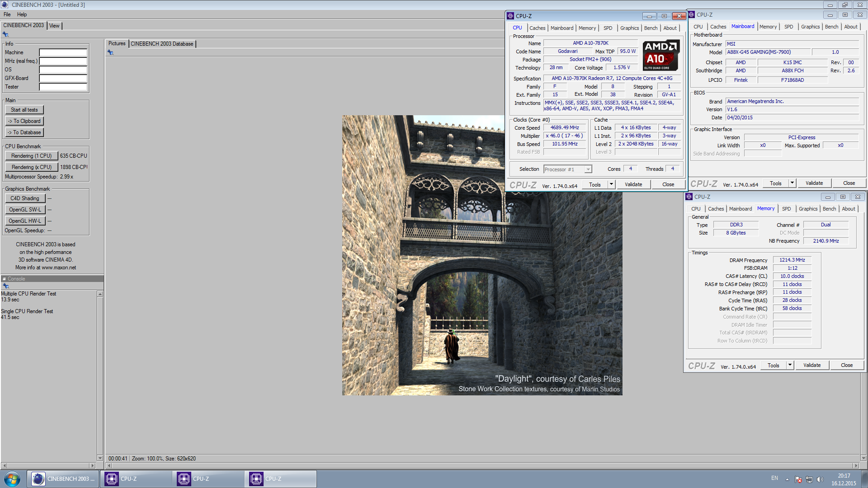The width and height of the screenshot is (868, 488).
Task: Click Close button in CPU-Z Memory window
Action: coord(847,365)
